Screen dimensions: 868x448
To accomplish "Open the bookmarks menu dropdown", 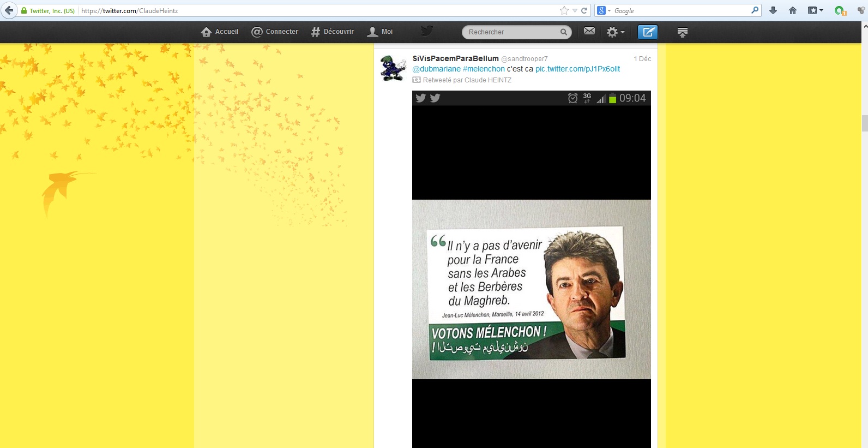I will click(x=816, y=10).
